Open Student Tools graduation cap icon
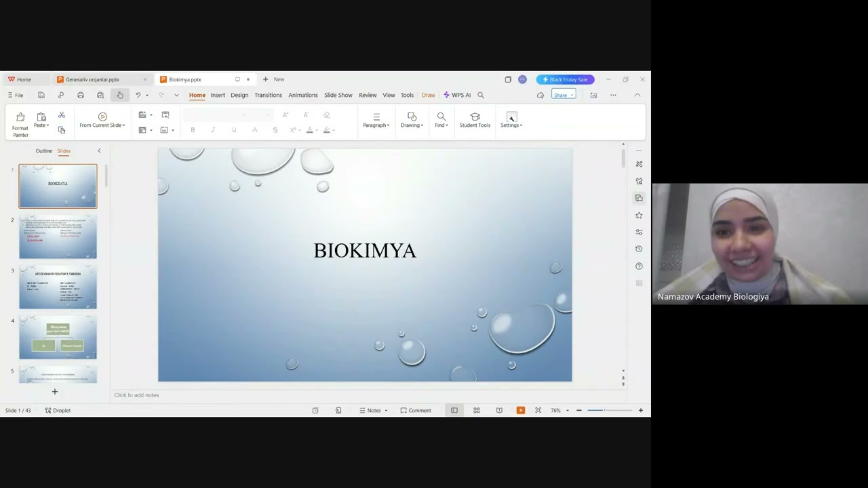The image size is (868, 488). pos(475,117)
